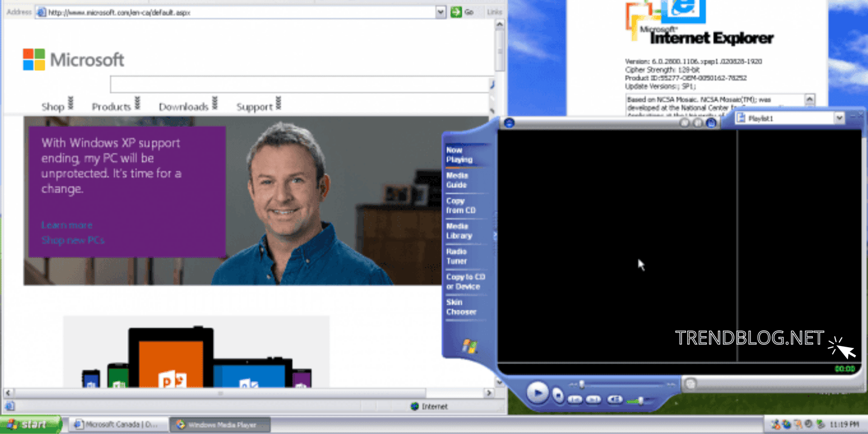Click the system tray clock

844,424
